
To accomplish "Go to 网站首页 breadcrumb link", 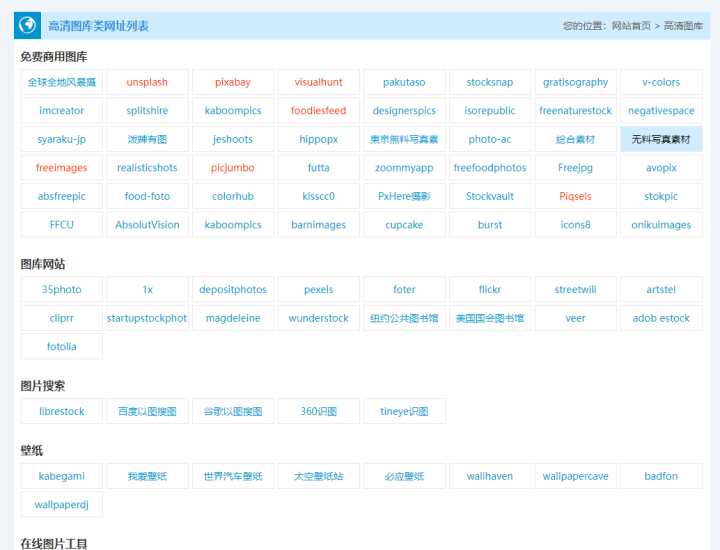I will (630, 26).
